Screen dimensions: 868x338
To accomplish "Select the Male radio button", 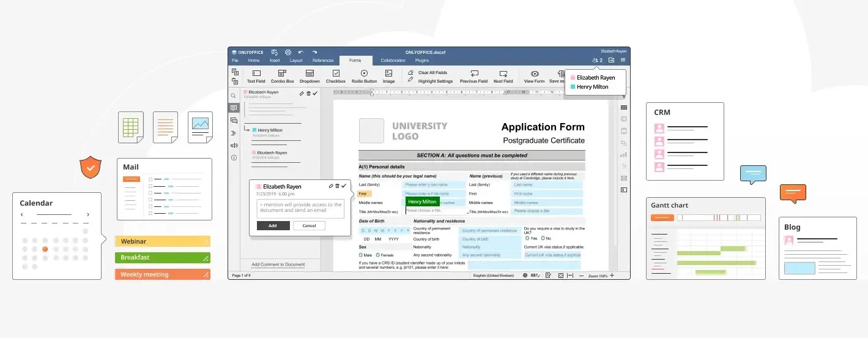I will point(361,255).
